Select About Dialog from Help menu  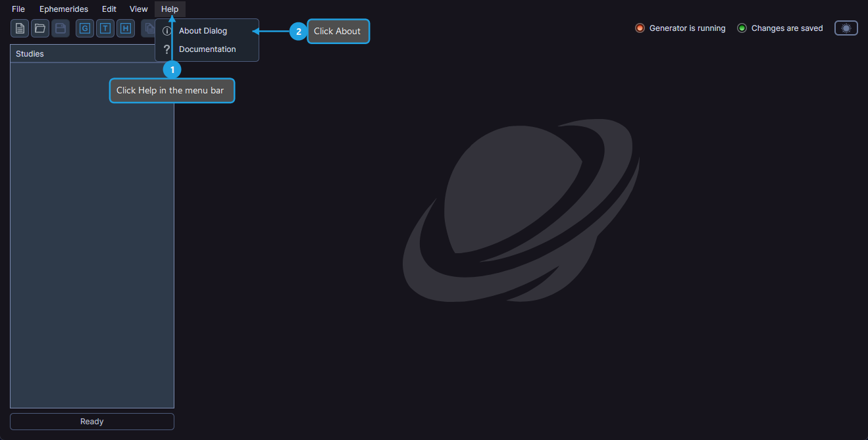tap(203, 31)
